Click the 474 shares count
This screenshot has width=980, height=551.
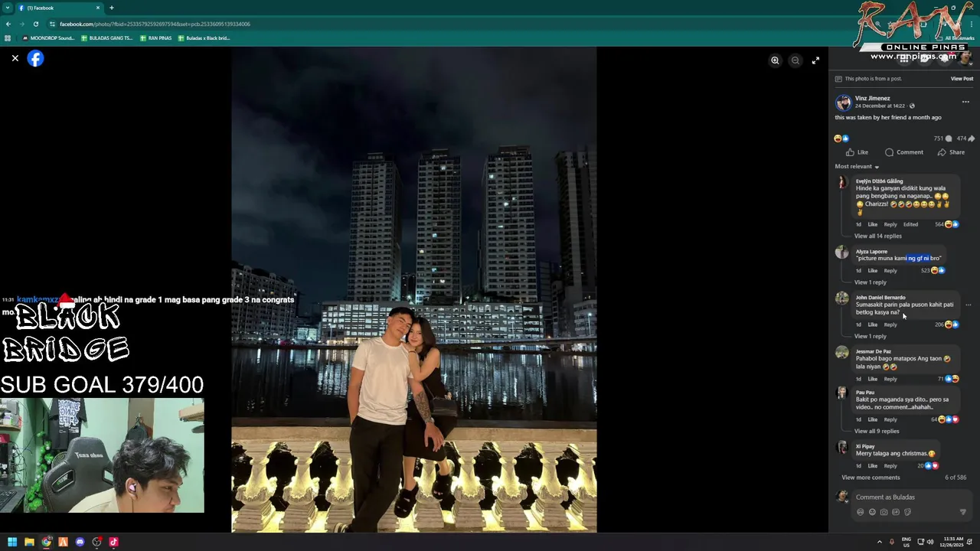click(x=965, y=139)
